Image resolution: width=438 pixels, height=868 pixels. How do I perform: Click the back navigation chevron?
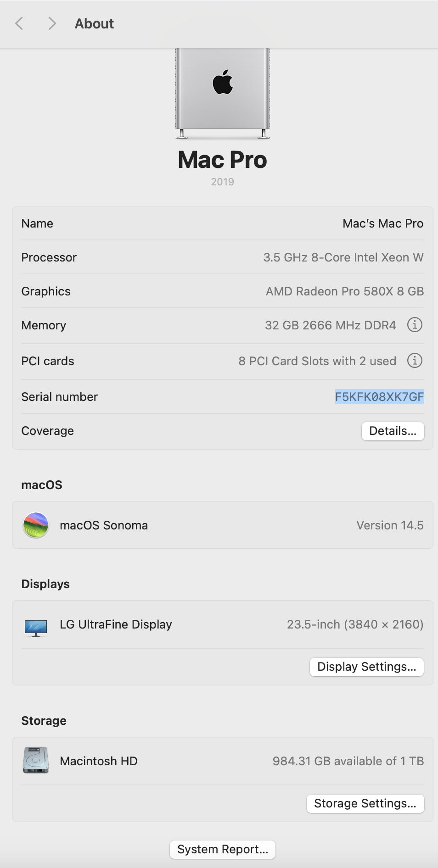19,23
